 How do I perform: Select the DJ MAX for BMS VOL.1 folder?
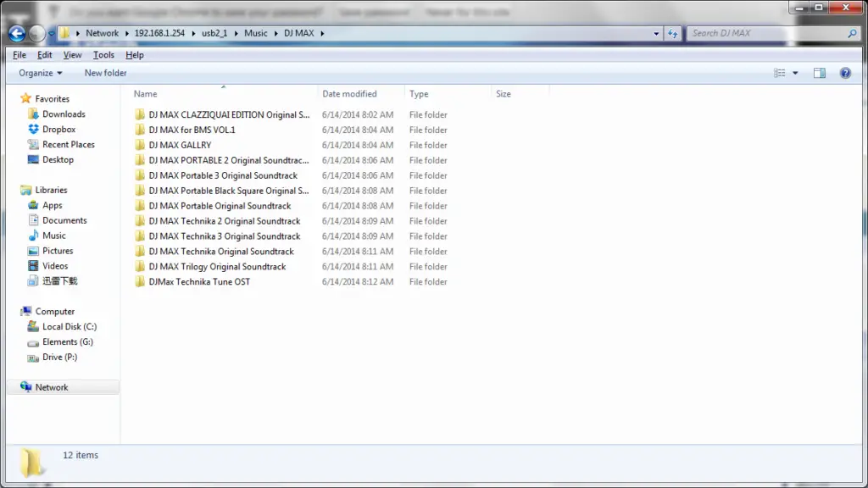192,130
